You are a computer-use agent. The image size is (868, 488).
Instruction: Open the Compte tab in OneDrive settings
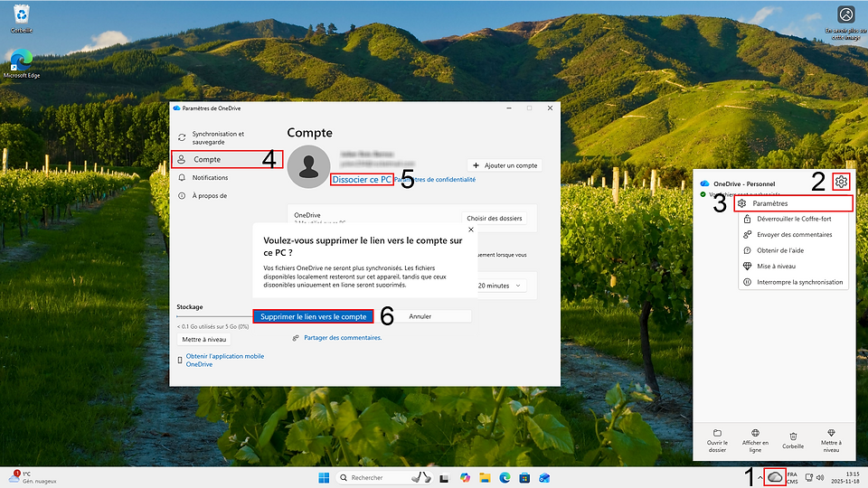227,159
